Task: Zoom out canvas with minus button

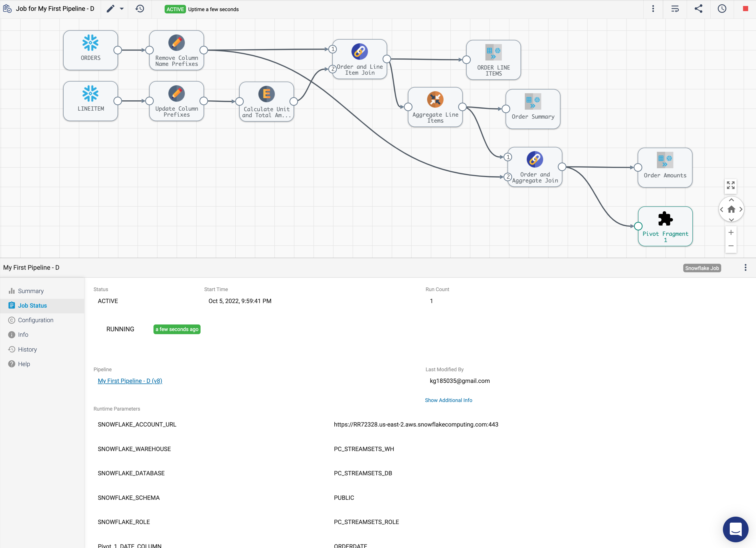Action: pos(731,246)
